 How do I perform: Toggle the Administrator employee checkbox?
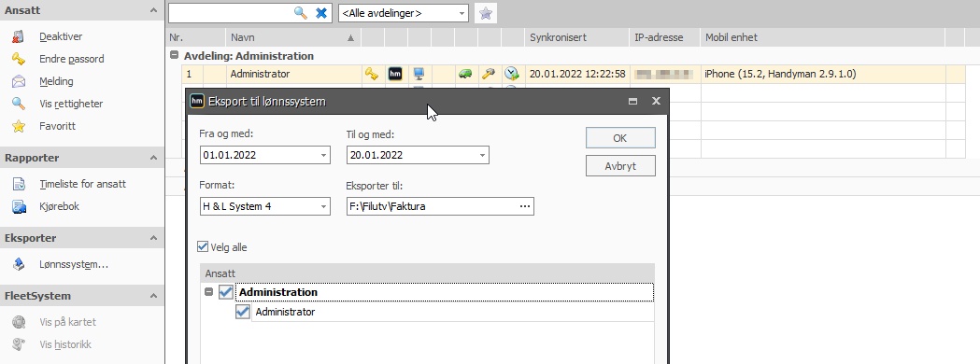point(243,312)
